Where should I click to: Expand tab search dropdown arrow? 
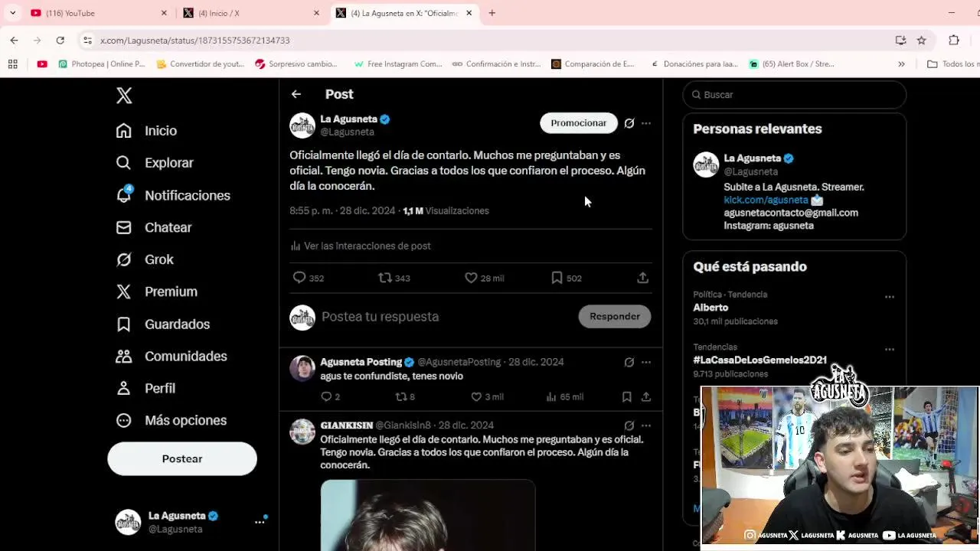[x=12, y=13]
